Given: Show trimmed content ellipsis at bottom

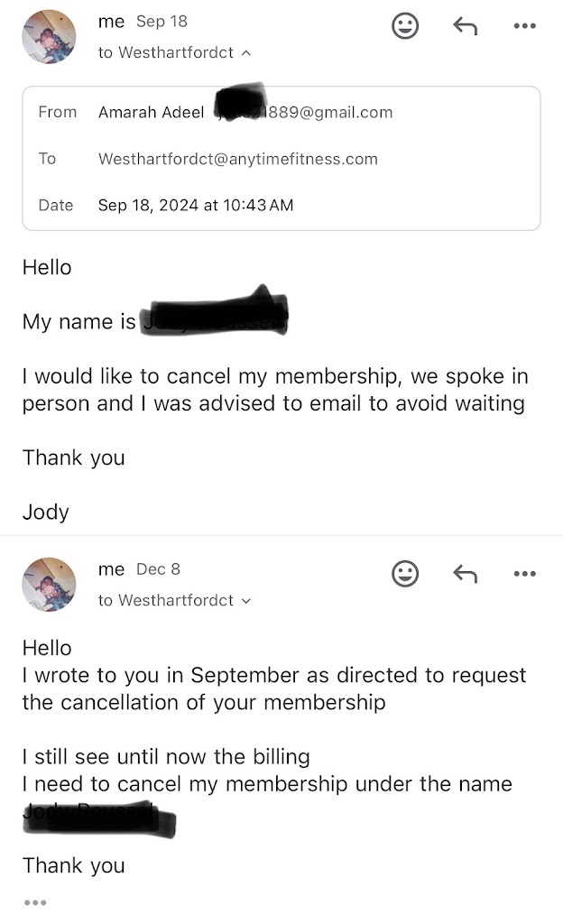Looking at the screenshot, I should (34, 901).
